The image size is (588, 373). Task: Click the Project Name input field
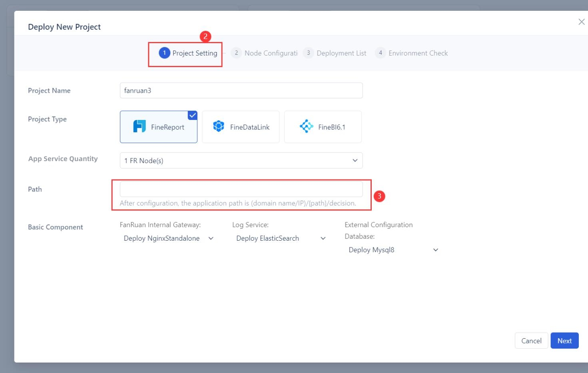click(x=241, y=90)
